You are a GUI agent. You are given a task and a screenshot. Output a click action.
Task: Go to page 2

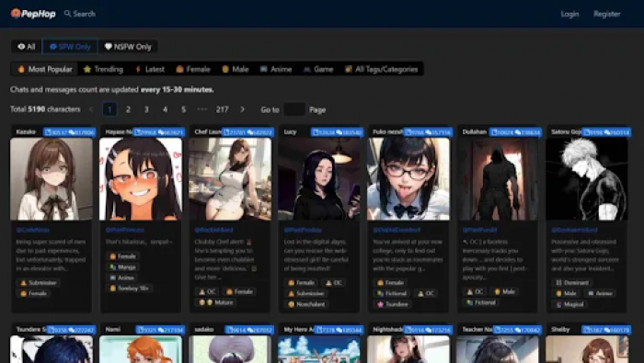tap(128, 109)
